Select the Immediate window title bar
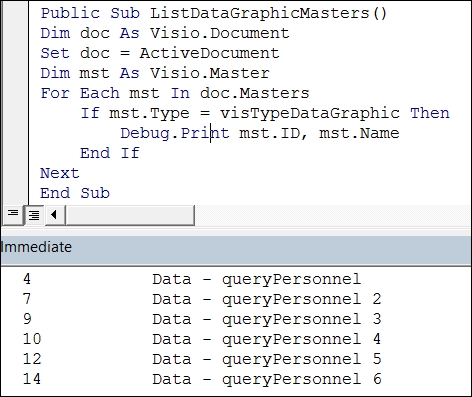Image resolution: width=472 pixels, height=397 pixels. click(x=236, y=248)
